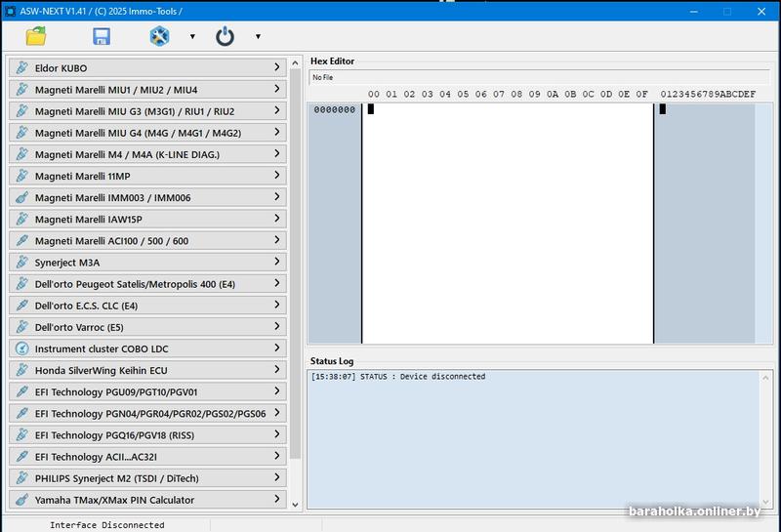Click the Magneti Marelli MIU1 / MIU2 / MIU4 icon
The width and height of the screenshot is (781, 532).
[x=21, y=89]
